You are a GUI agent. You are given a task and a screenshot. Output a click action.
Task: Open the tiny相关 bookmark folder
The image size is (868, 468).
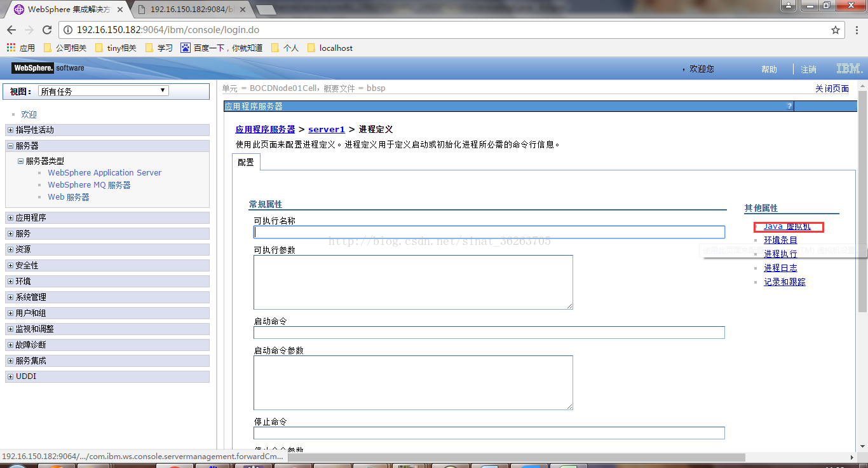[x=116, y=48]
